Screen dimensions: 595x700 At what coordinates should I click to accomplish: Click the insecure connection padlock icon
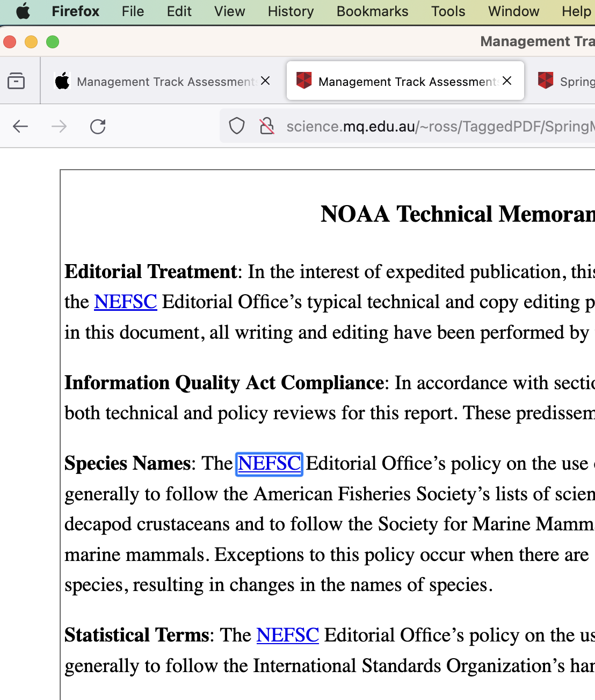[x=267, y=126]
